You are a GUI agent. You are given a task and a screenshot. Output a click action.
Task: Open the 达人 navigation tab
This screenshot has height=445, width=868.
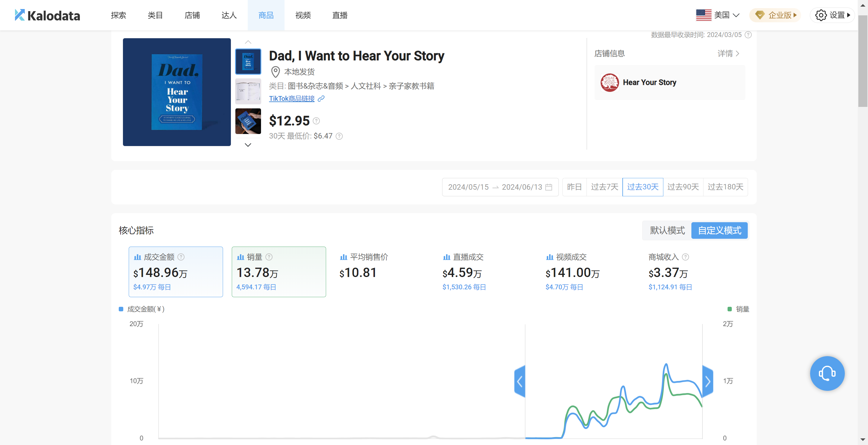pos(229,15)
